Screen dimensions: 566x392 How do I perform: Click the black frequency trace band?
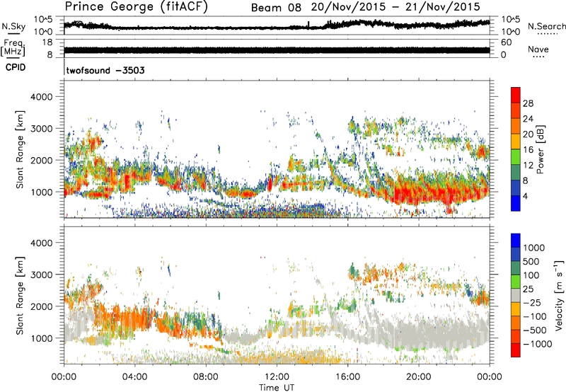[277, 50]
